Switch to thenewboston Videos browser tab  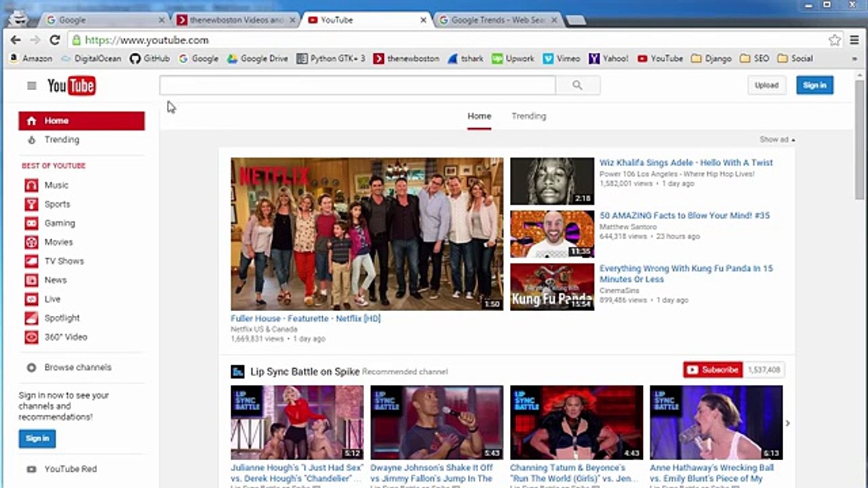(x=236, y=20)
